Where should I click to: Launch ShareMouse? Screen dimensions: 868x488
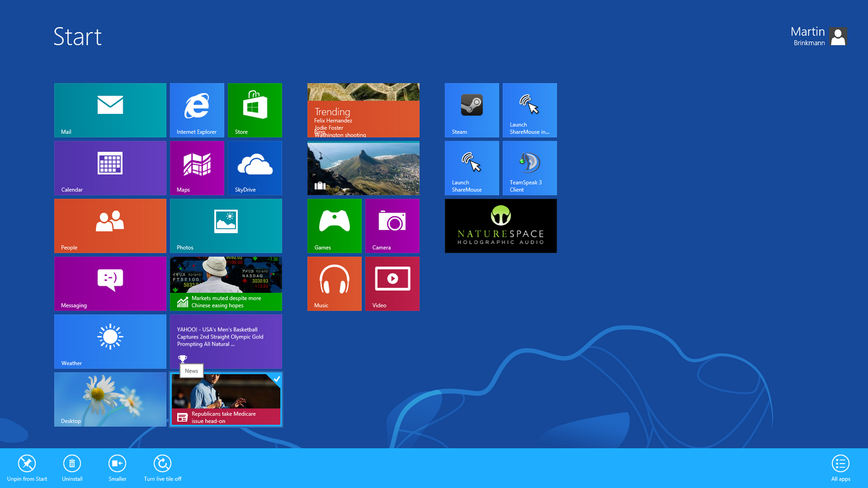[471, 168]
